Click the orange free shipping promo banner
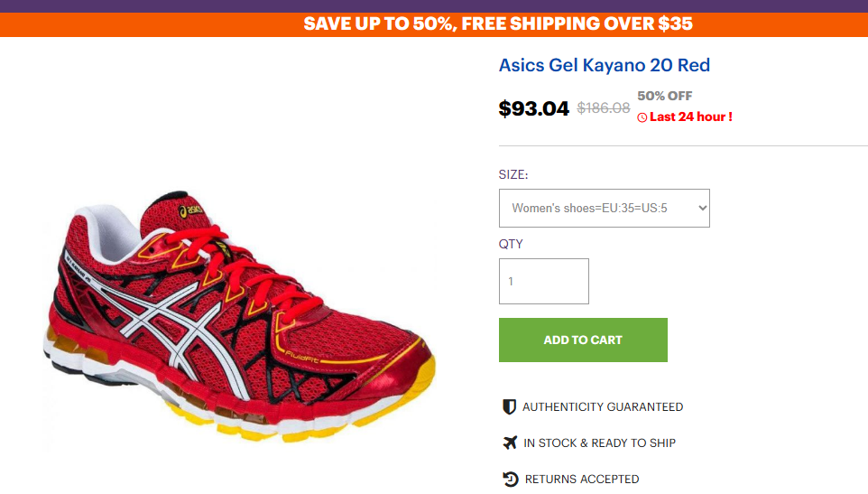This screenshot has height=494, width=868. [434, 24]
